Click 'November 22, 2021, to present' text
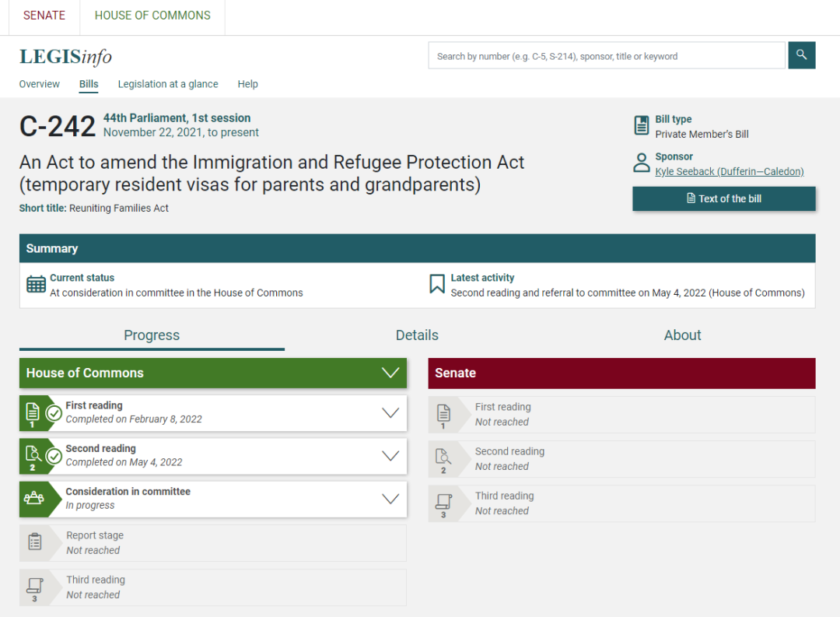Viewport: 840px width, 617px height. click(181, 132)
